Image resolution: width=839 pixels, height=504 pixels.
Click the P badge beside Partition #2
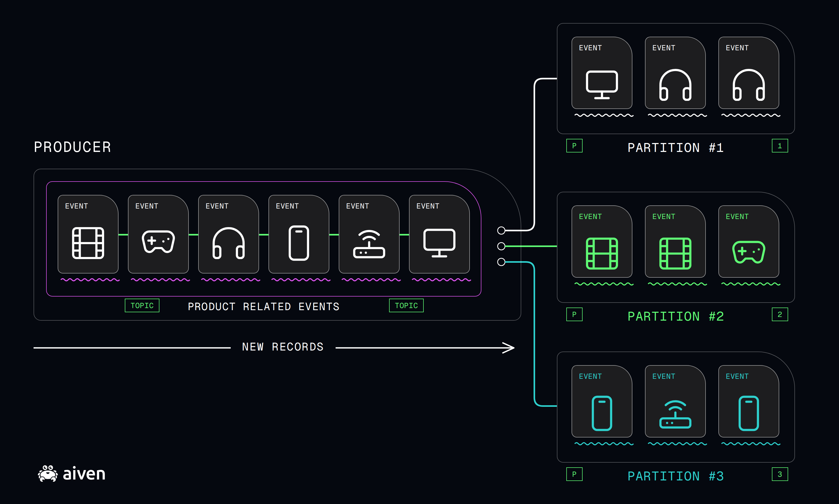(x=574, y=315)
